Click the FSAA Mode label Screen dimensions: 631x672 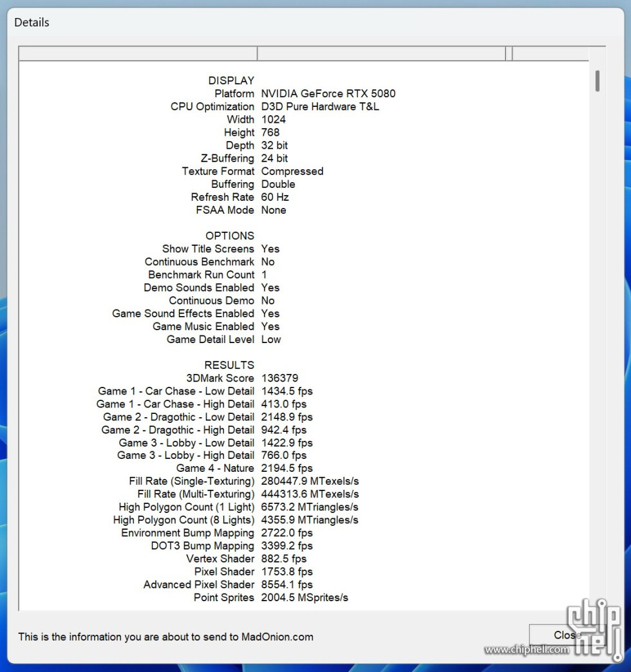point(225,210)
